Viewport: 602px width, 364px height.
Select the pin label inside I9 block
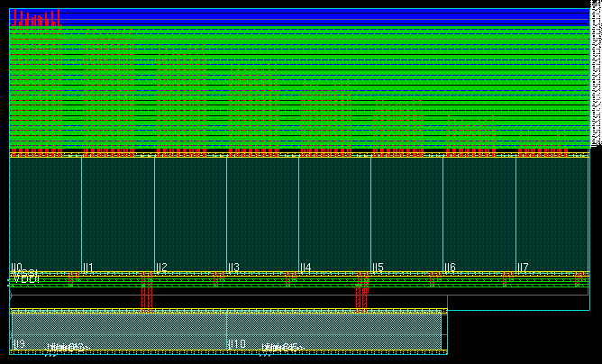pyautogui.click(x=68, y=348)
